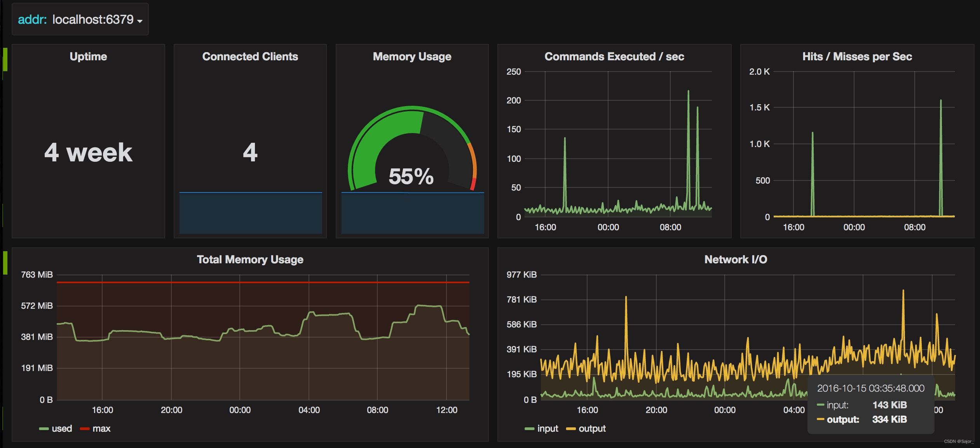Viewport: 980px width, 448px height.
Task: Click the Uptime panel title
Action: coord(88,57)
